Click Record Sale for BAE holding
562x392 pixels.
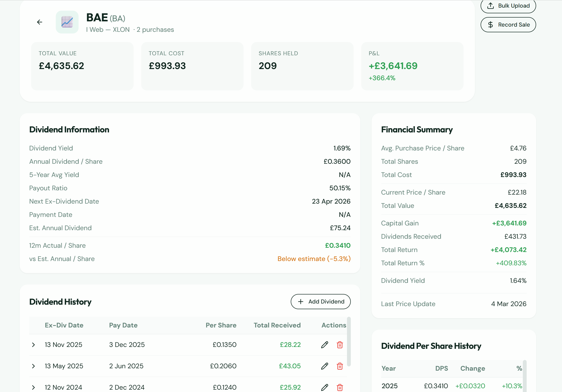[x=508, y=24]
